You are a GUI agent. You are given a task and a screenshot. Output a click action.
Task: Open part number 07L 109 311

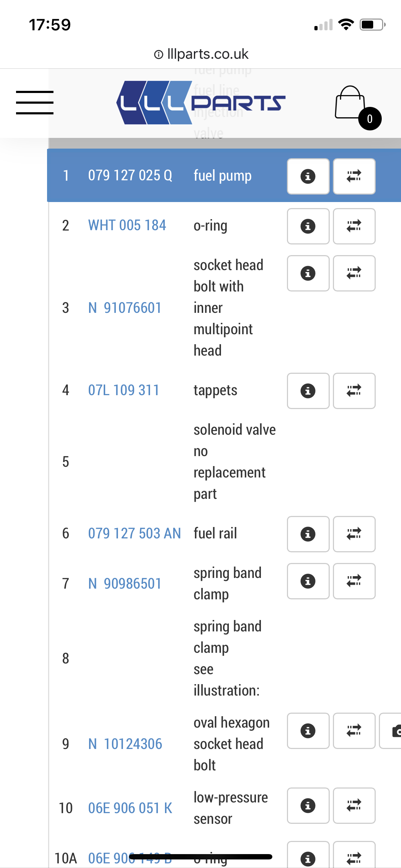coord(123,390)
